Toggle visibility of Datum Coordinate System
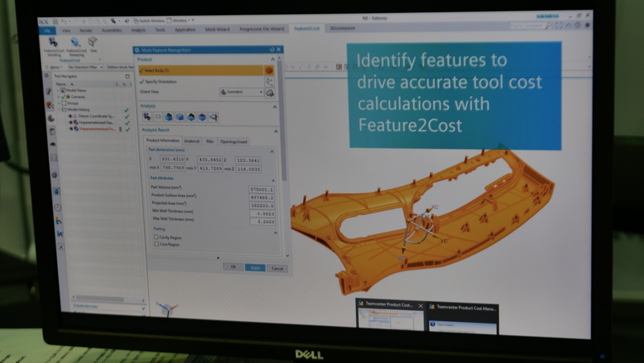644x363 pixels. [x=70, y=116]
